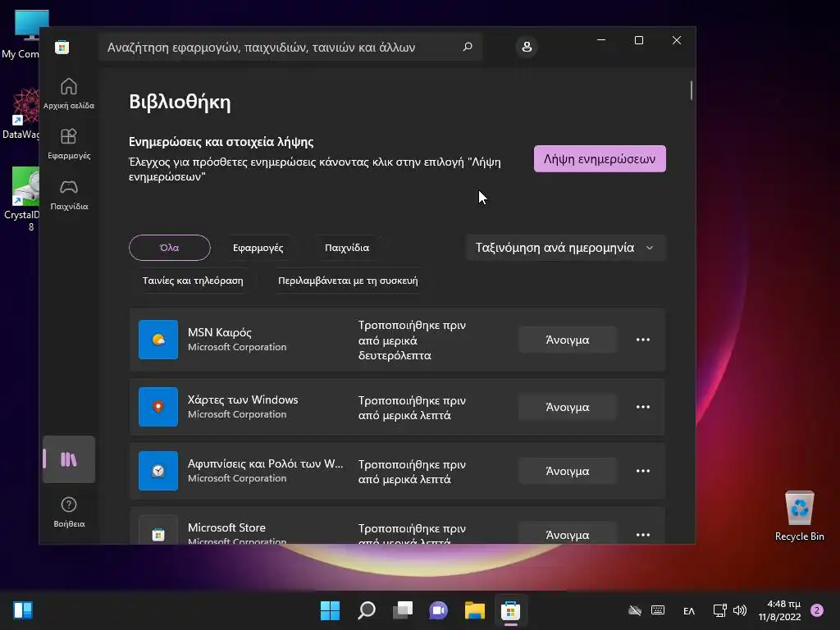The width and height of the screenshot is (840, 630).
Task: Click Άνοιγμα for Αφυπνίσεις και Ρολόι
Action: [568, 471]
